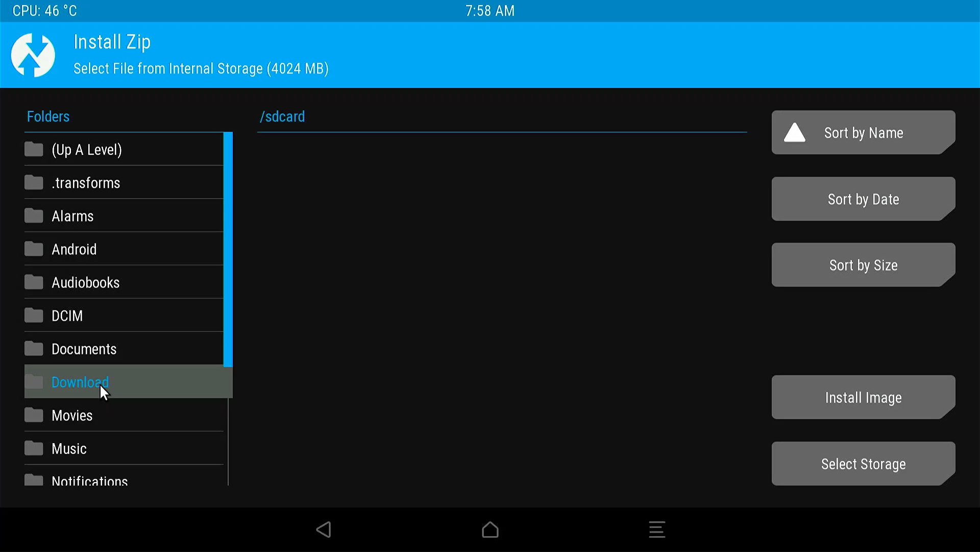
Task: Open the .transforms folder
Action: [x=86, y=183]
